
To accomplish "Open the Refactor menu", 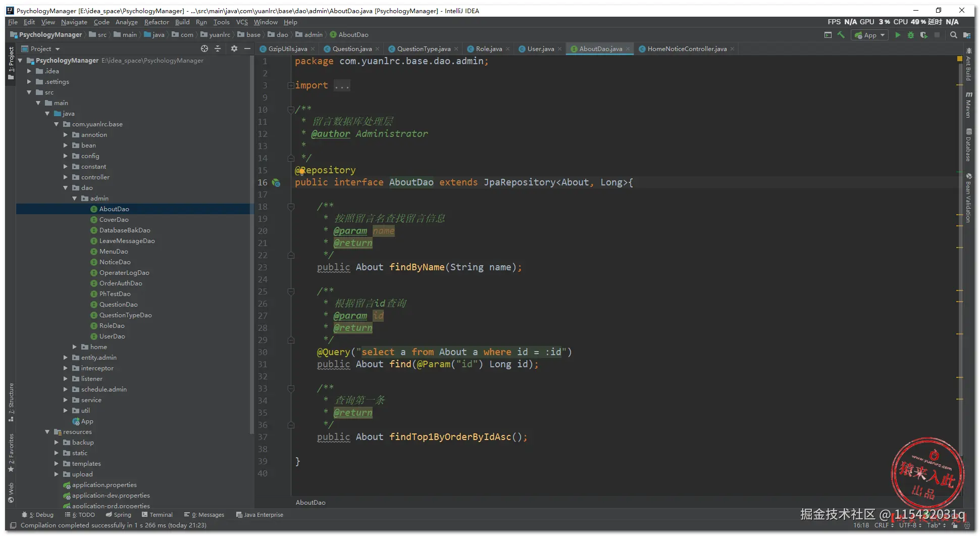I will coord(156,22).
